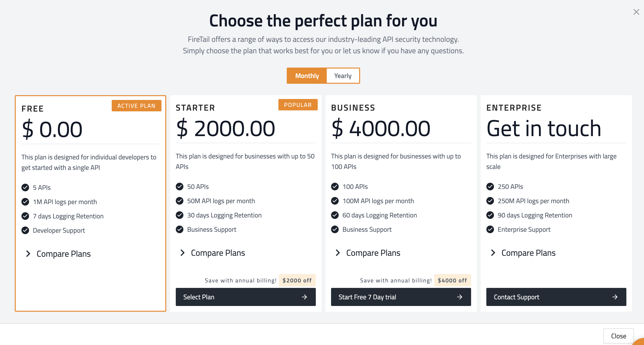Click the X icon to dismiss the dialog
Image resolution: width=644 pixels, height=345 pixels.
coord(636,12)
